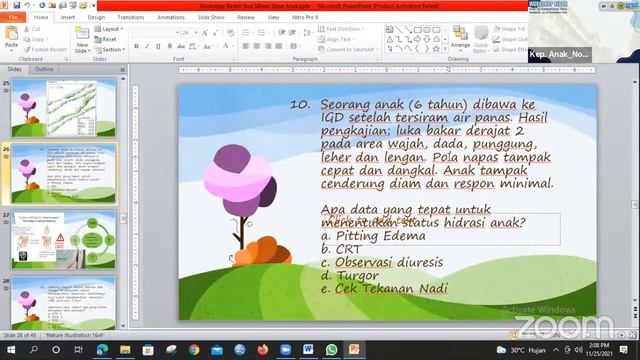Open the Review tab

[246, 18]
